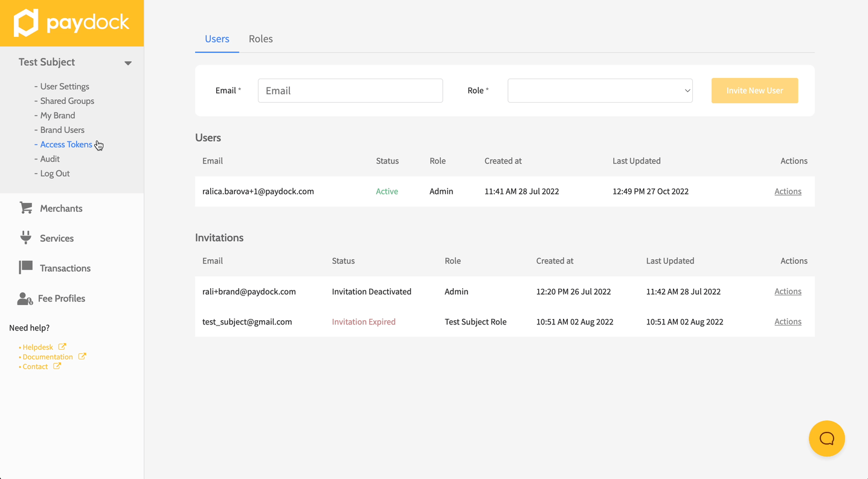Select the Users tab

pyautogui.click(x=217, y=39)
